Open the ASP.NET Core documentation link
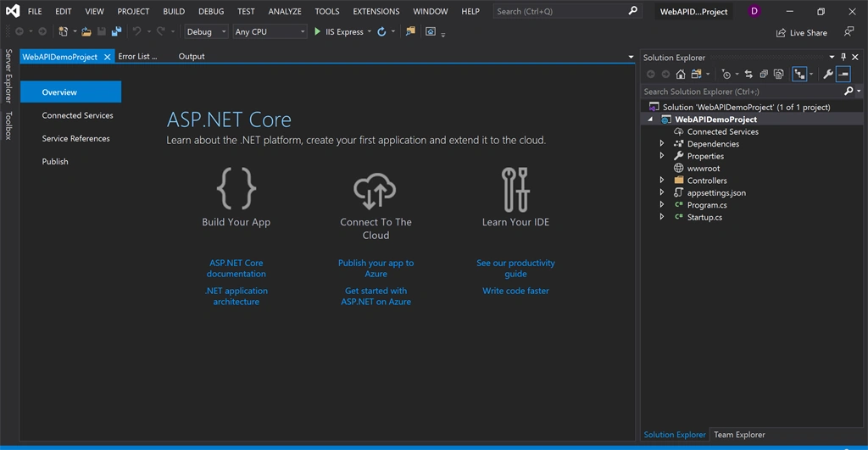Image resolution: width=868 pixels, height=450 pixels. pos(236,269)
